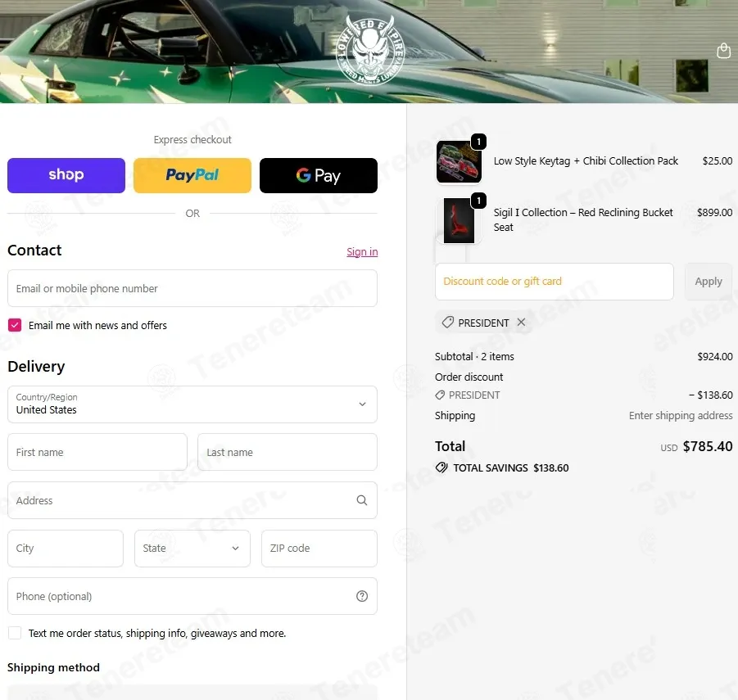
Task: Click the Lowered Empire store logo
Action: tap(371, 49)
